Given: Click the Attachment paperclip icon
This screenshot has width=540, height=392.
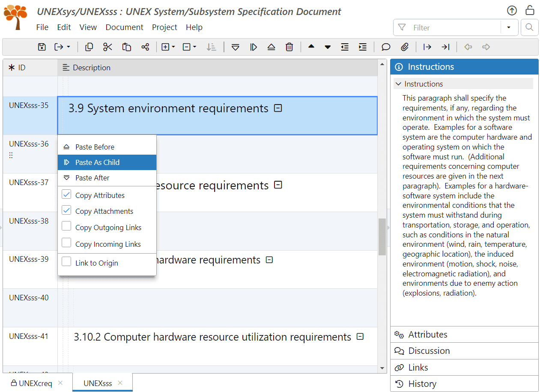Looking at the screenshot, I should (405, 47).
